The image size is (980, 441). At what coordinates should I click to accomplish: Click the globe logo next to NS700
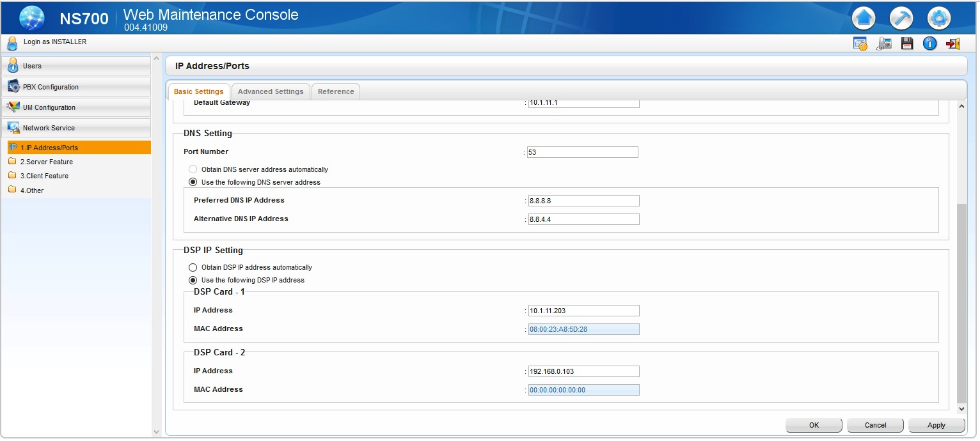coord(32,18)
